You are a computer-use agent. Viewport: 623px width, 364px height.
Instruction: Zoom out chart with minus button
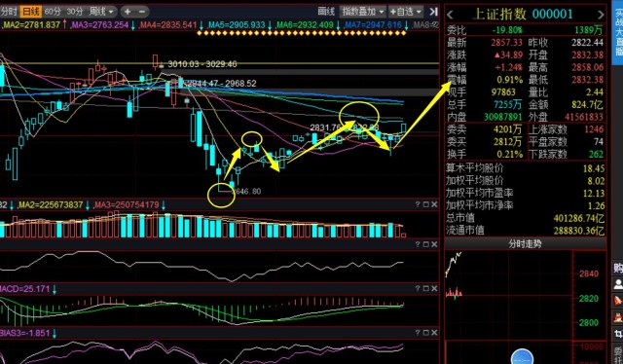pos(142,12)
